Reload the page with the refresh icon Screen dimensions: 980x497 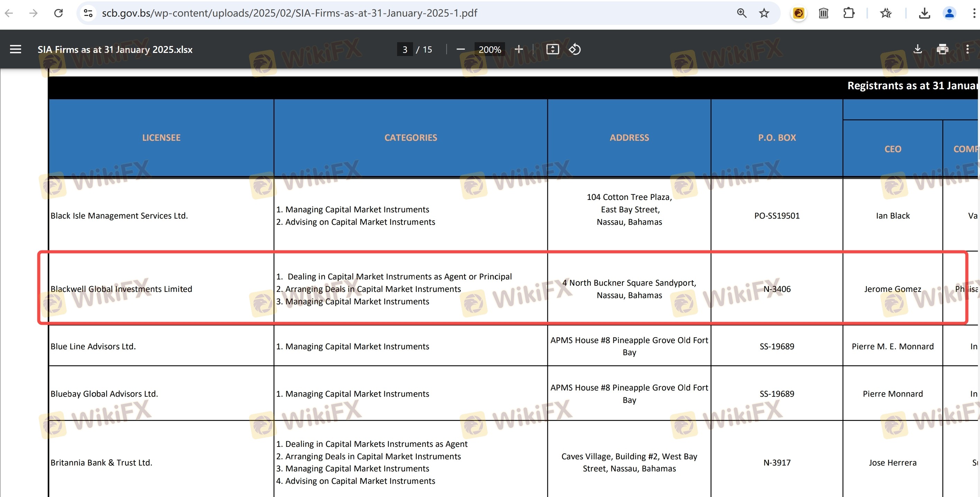pyautogui.click(x=58, y=13)
